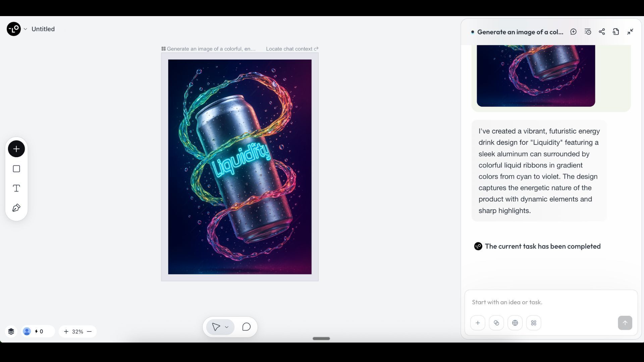Open the logo menu dropdown chevron

(x=25, y=29)
